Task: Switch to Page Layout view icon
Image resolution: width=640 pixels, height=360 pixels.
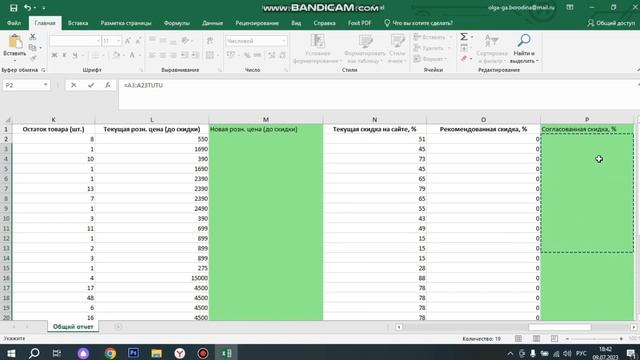Action: pyautogui.click(x=536, y=339)
